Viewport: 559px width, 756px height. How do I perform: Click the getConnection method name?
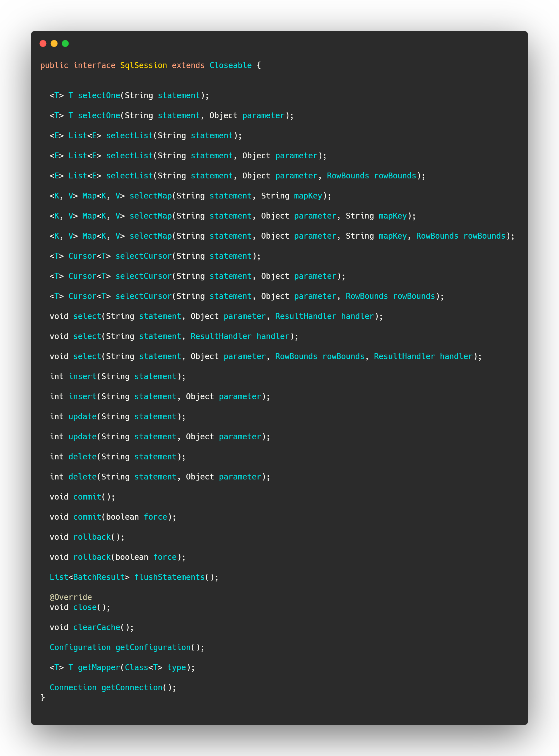pyautogui.click(x=132, y=687)
